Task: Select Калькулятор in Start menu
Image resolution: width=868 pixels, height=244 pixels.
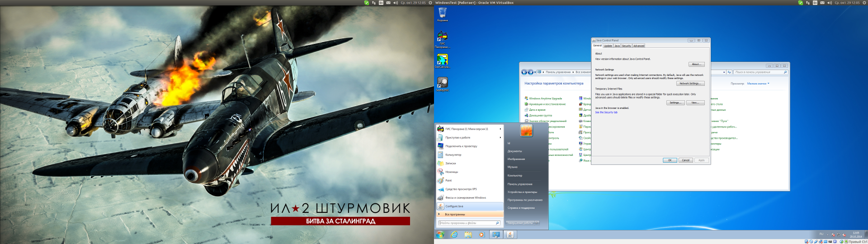Action: (x=470, y=155)
